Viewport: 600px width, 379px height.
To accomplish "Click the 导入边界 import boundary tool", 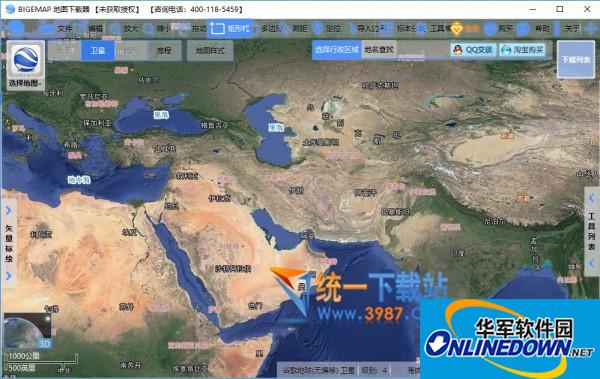I will click(364, 28).
